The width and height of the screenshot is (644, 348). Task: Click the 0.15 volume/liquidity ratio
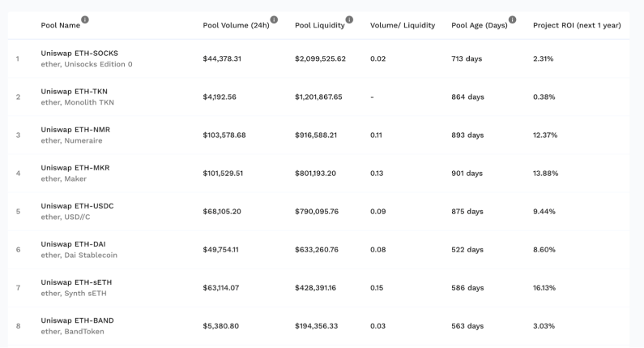[377, 288]
